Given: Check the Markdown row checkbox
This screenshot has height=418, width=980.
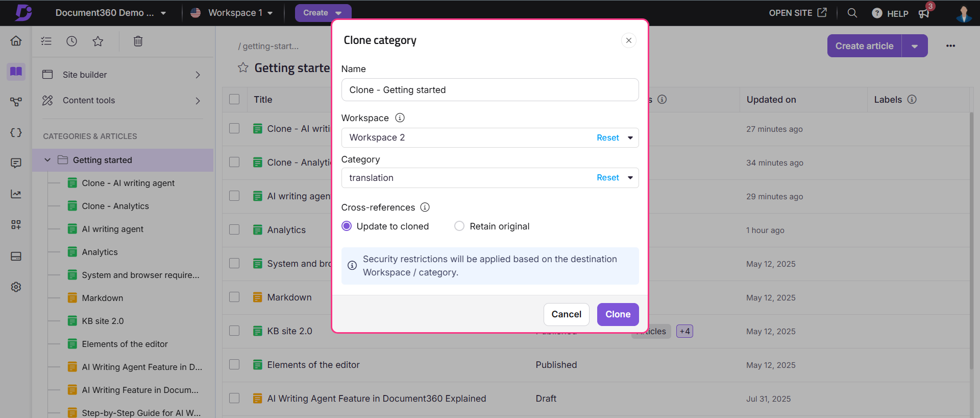Looking at the screenshot, I should click(x=234, y=297).
